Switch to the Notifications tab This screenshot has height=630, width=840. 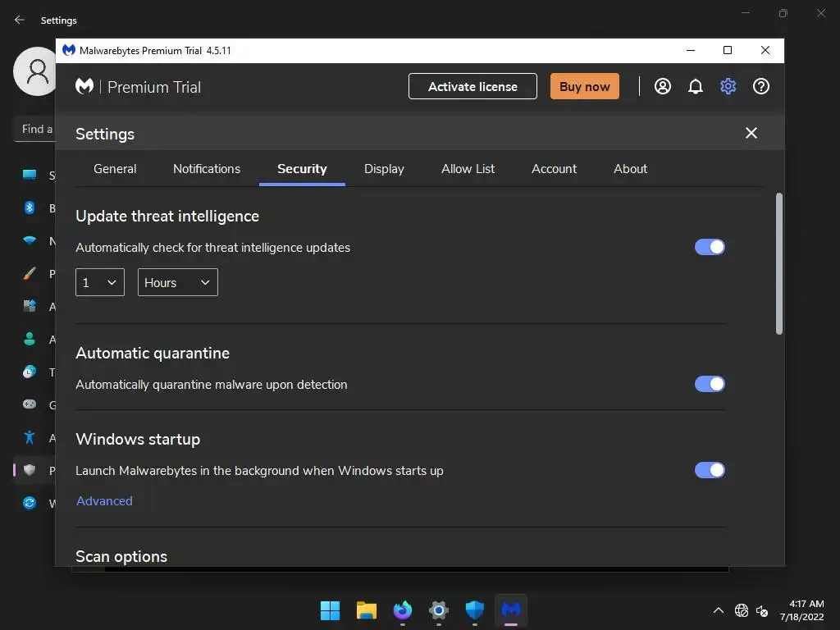coord(207,169)
